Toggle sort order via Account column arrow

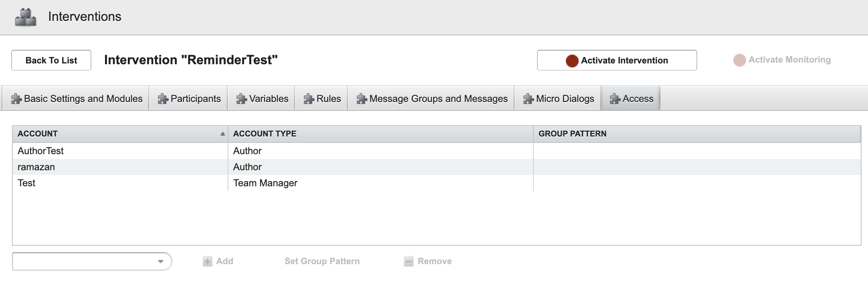pos(222,134)
